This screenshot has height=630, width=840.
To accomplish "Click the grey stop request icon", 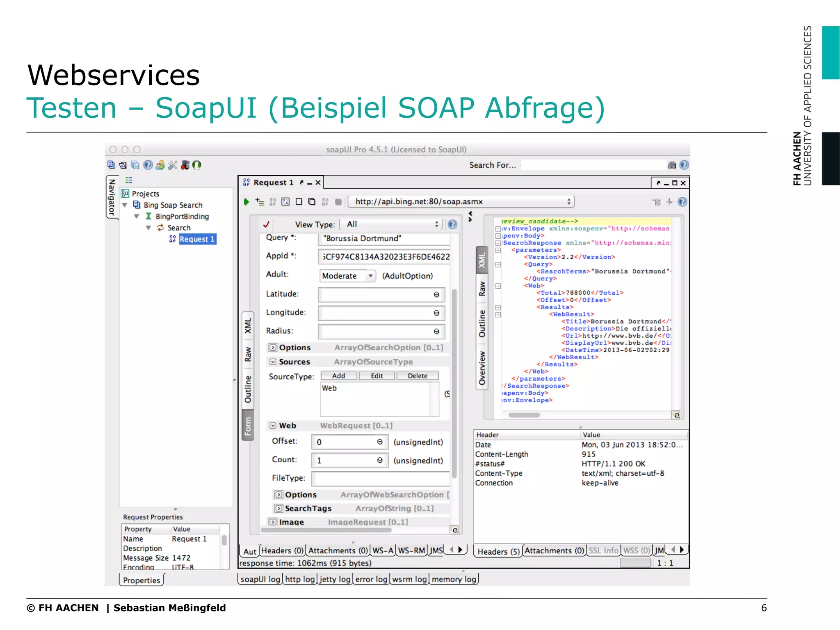I will [x=338, y=202].
